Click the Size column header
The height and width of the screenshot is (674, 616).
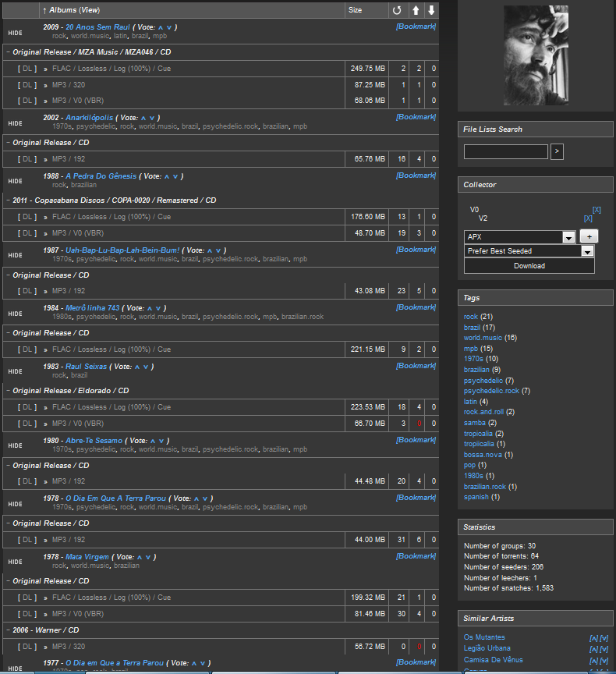coord(355,10)
